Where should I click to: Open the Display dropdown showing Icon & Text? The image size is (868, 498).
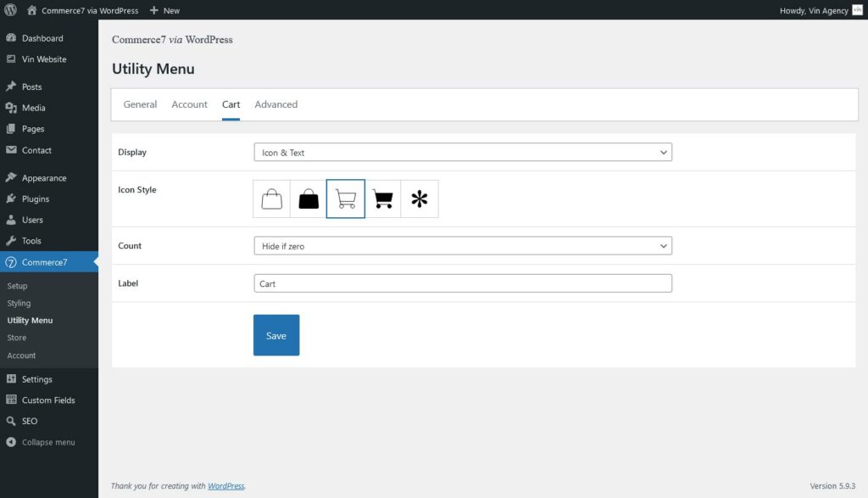[x=462, y=152]
